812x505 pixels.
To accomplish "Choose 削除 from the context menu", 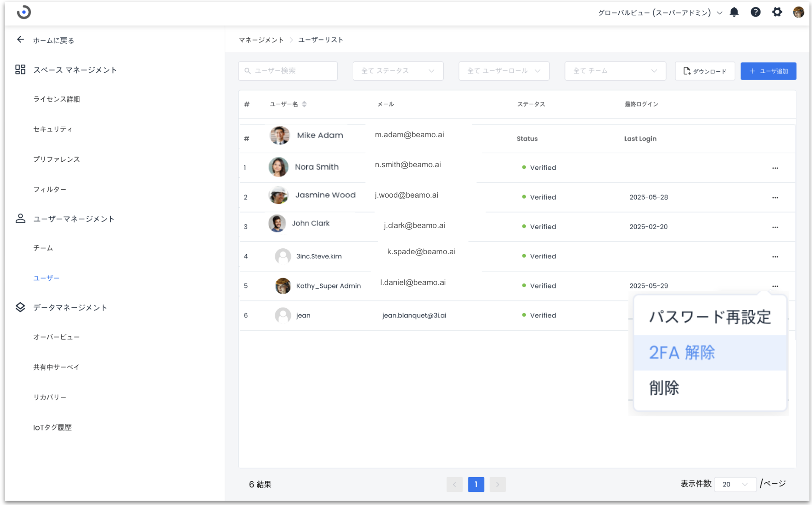I will pyautogui.click(x=710, y=388).
